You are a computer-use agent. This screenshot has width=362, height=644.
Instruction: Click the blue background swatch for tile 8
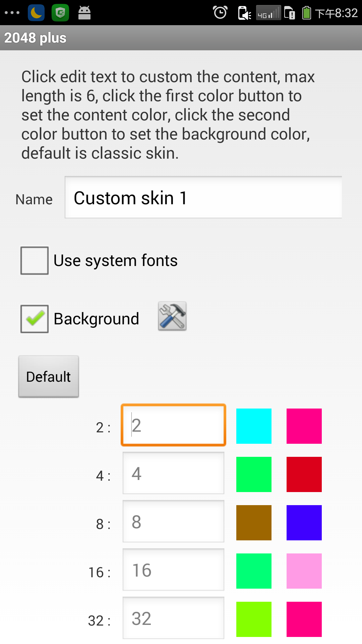click(x=304, y=523)
